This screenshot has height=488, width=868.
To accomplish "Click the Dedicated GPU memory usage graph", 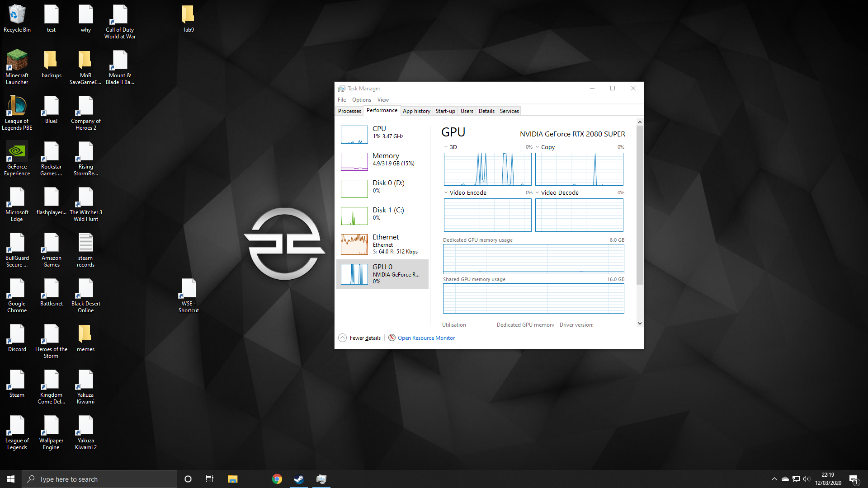I will coord(533,259).
